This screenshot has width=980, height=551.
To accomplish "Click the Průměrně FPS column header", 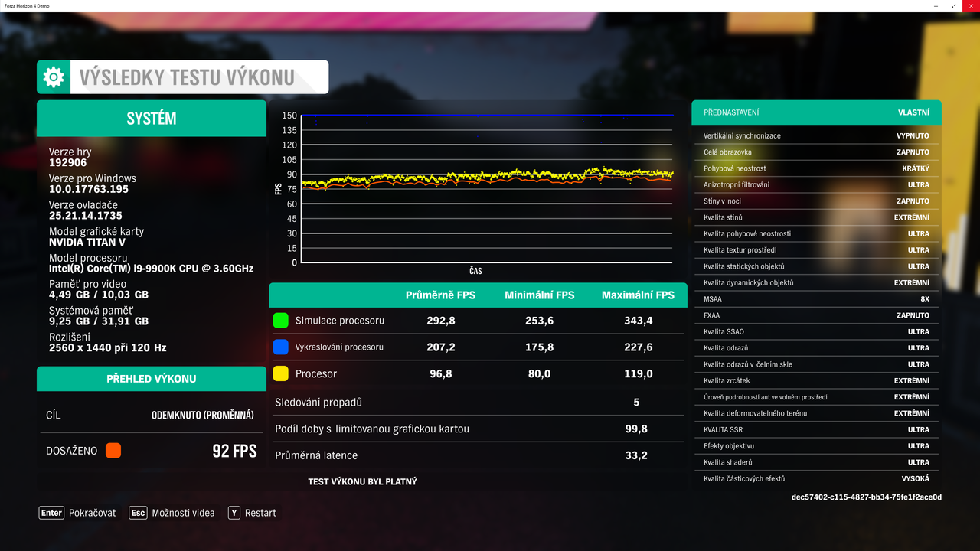I will tap(440, 295).
